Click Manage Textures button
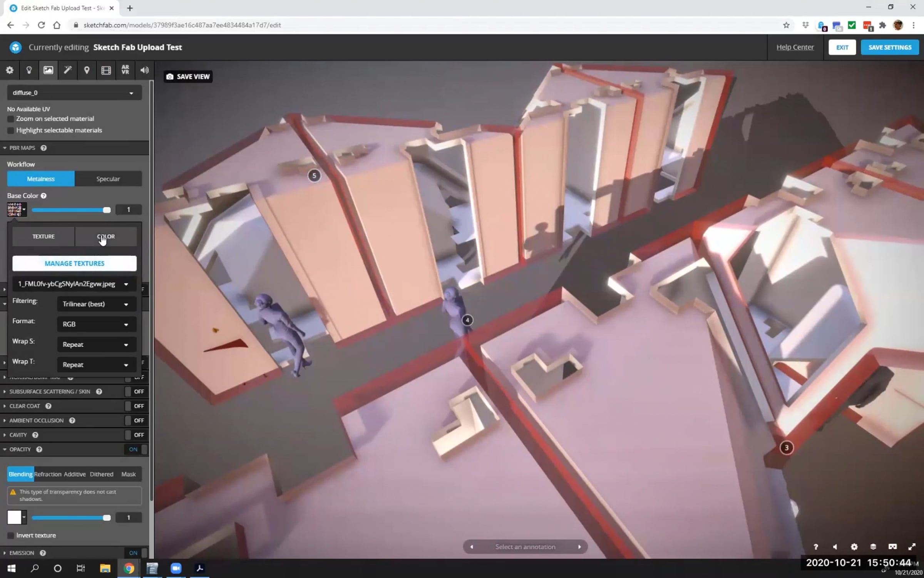The height and width of the screenshot is (578, 924). click(74, 264)
